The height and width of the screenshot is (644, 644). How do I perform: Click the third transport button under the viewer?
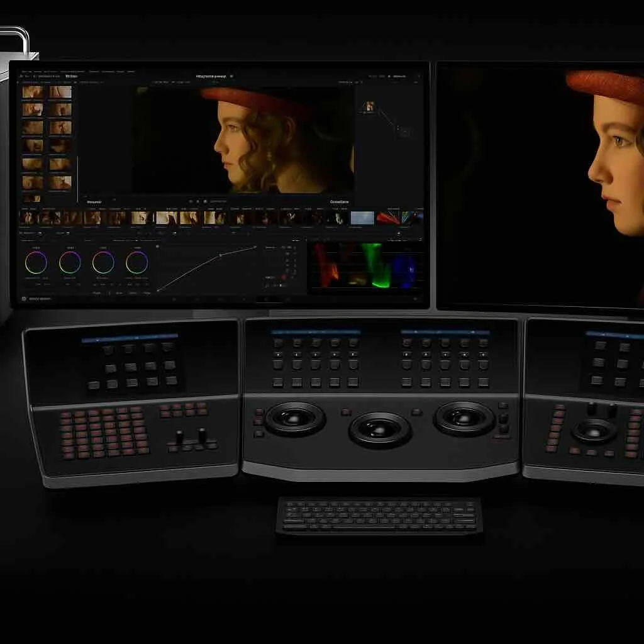(x=204, y=201)
